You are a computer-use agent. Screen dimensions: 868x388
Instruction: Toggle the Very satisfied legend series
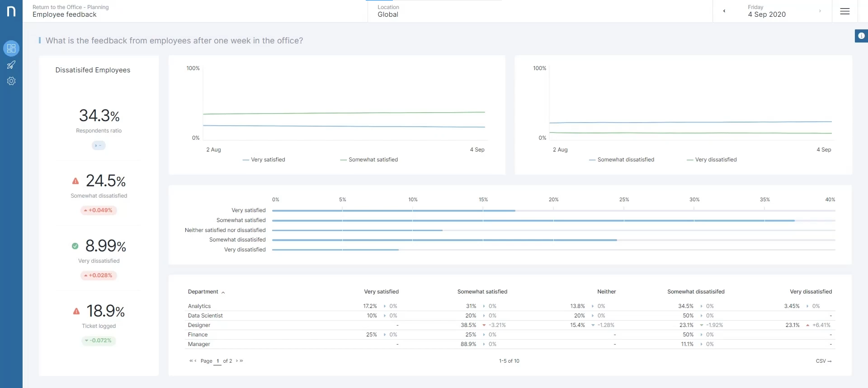click(264, 160)
